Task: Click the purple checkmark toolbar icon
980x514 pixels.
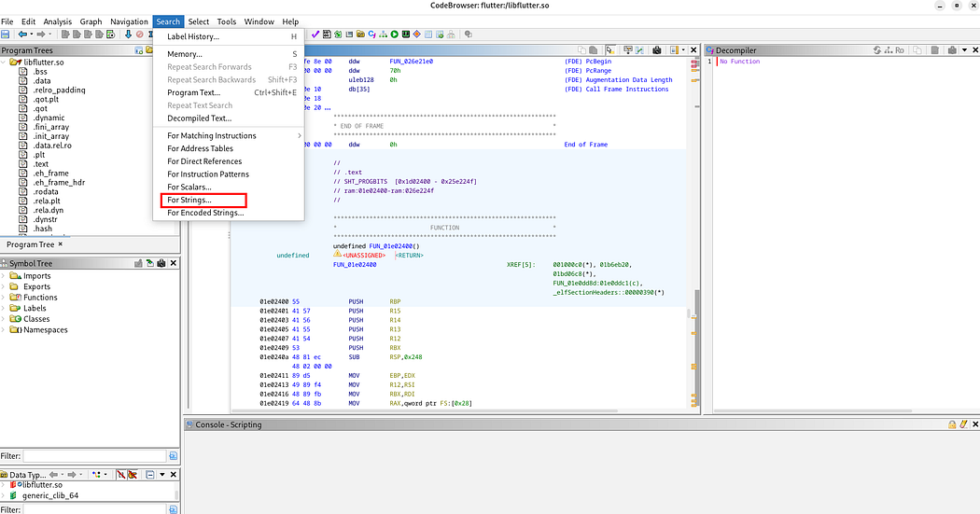Action: point(315,35)
